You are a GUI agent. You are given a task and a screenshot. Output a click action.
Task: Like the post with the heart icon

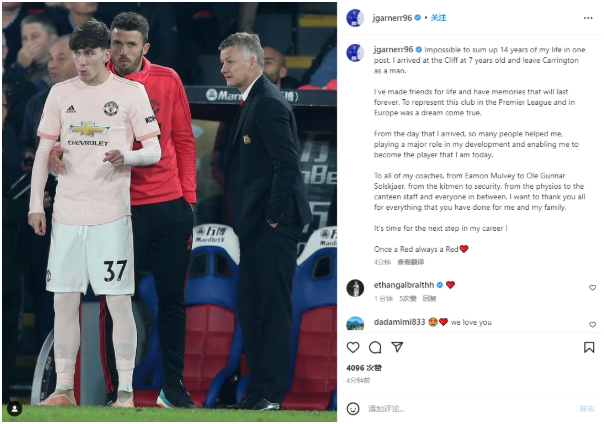coord(353,347)
